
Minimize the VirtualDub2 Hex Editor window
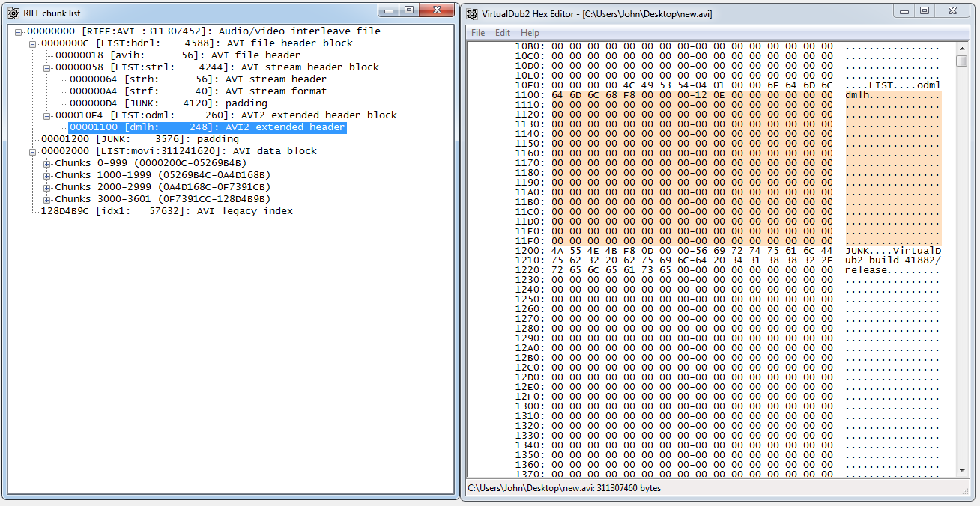pyautogui.click(x=904, y=10)
